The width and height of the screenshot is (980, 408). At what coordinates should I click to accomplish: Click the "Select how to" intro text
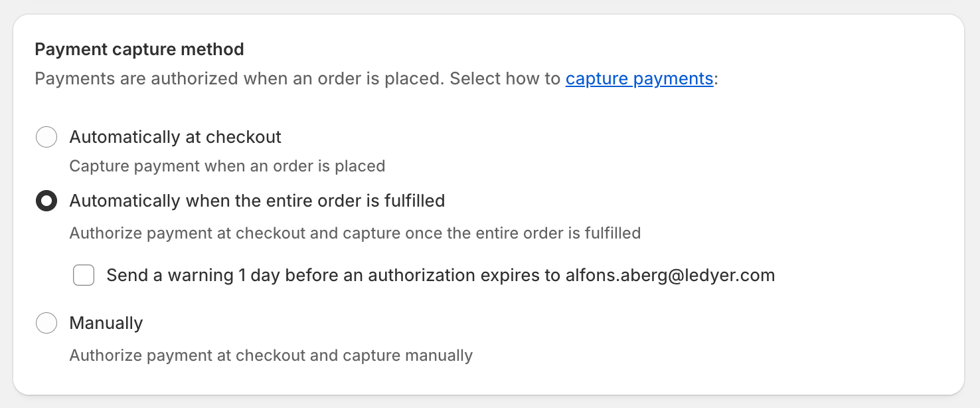pos(505,79)
